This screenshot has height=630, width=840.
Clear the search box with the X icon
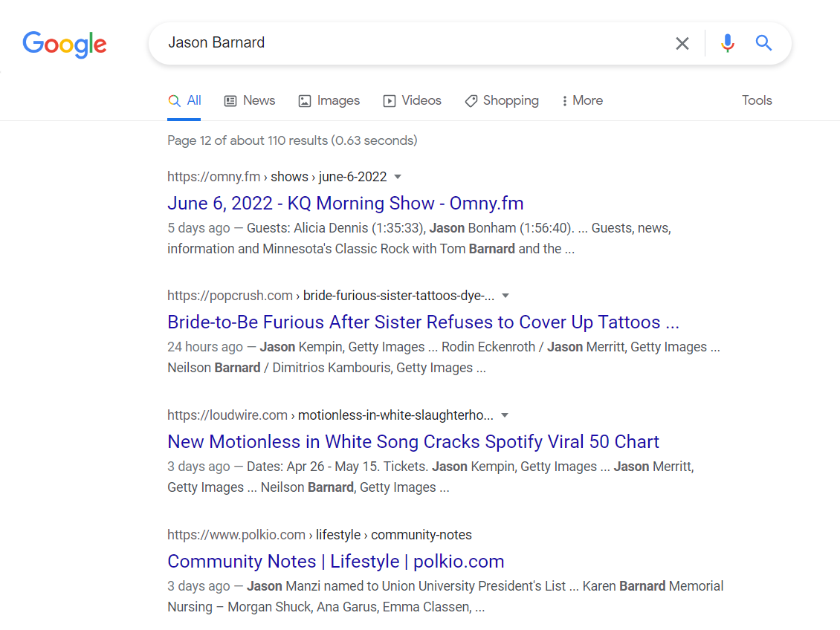pos(682,43)
